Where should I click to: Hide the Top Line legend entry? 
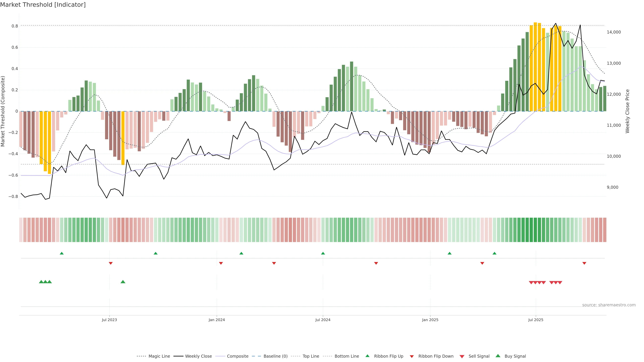[311, 356]
